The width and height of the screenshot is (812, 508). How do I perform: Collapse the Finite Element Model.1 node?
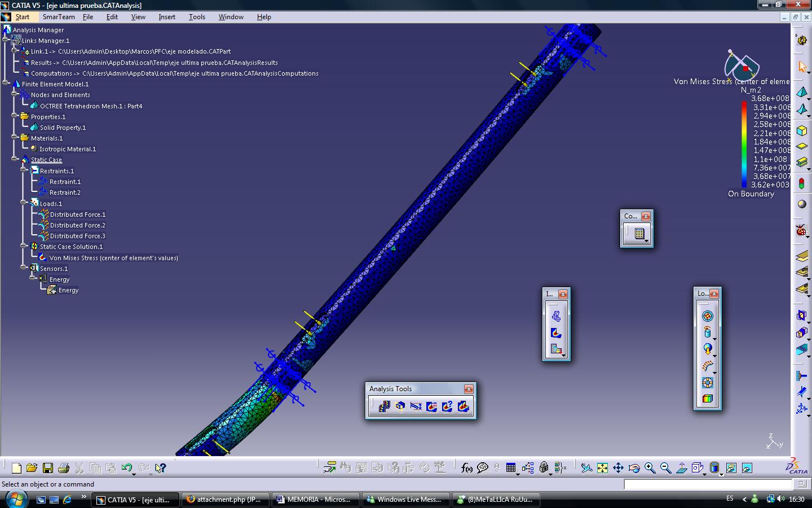point(6,84)
